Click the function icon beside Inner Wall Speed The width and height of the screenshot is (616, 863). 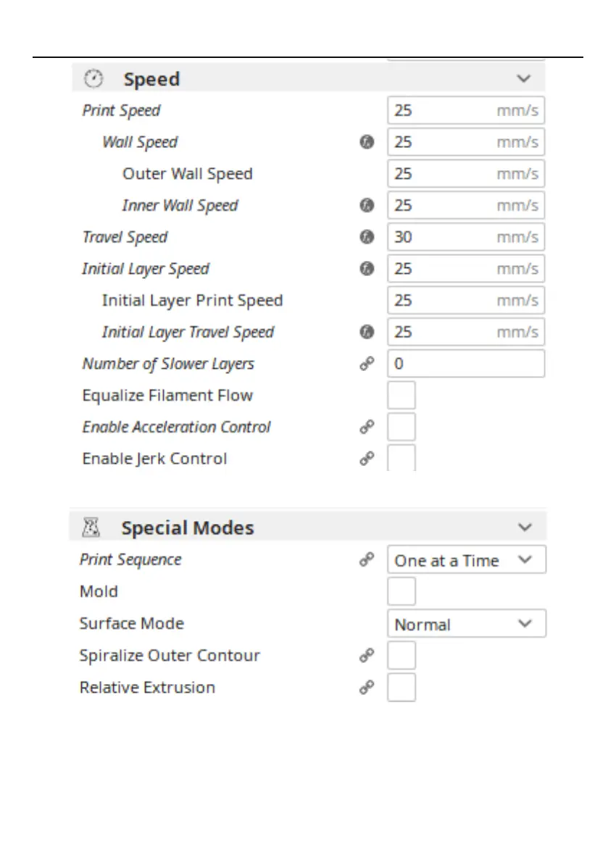pyautogui.click(x=367, y=205)
